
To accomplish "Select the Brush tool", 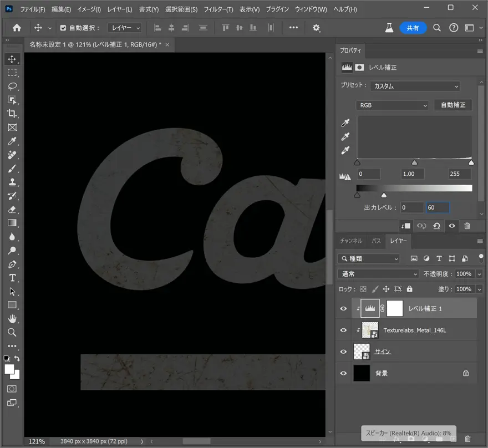I will (12, 169).
